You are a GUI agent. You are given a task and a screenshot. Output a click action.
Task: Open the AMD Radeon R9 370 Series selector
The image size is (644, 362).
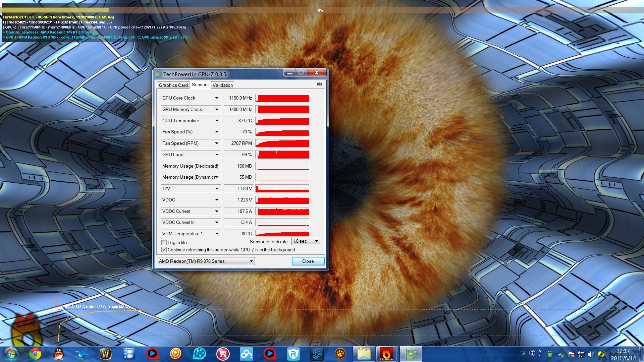[x=206, y=261]
